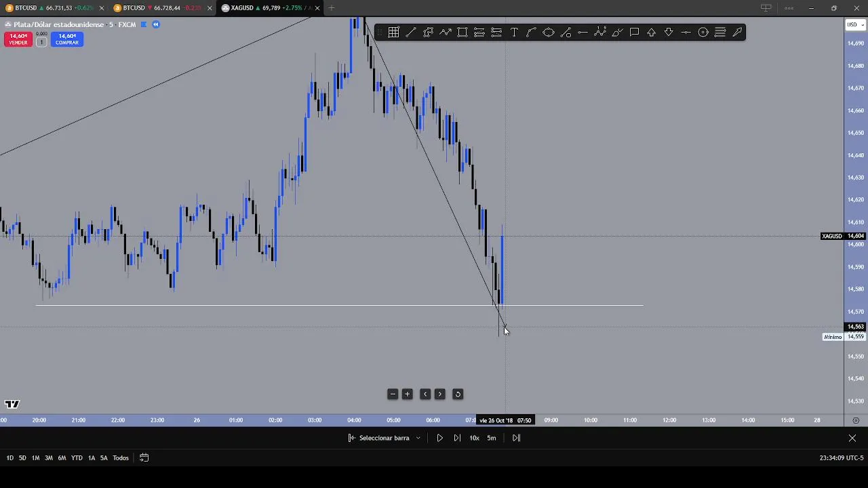Select the callout comment tool

634,32
